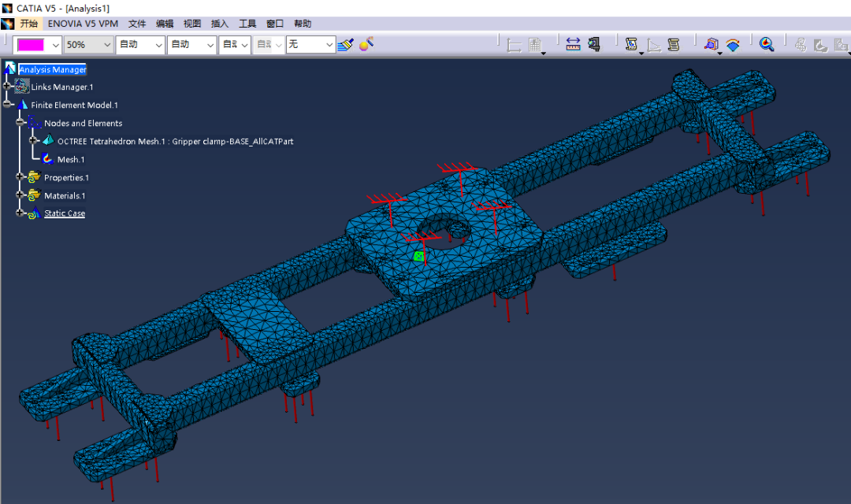Click the search magnifier over image icon
Image resolution: width=851 pixels, height=504 pixels.
(766, 45)
